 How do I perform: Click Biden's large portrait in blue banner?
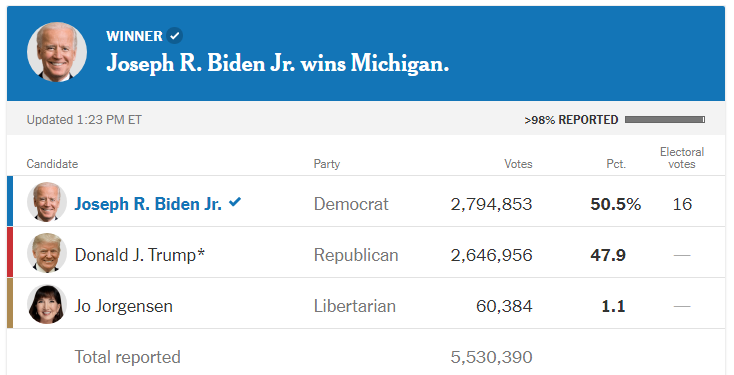(57, 52)
